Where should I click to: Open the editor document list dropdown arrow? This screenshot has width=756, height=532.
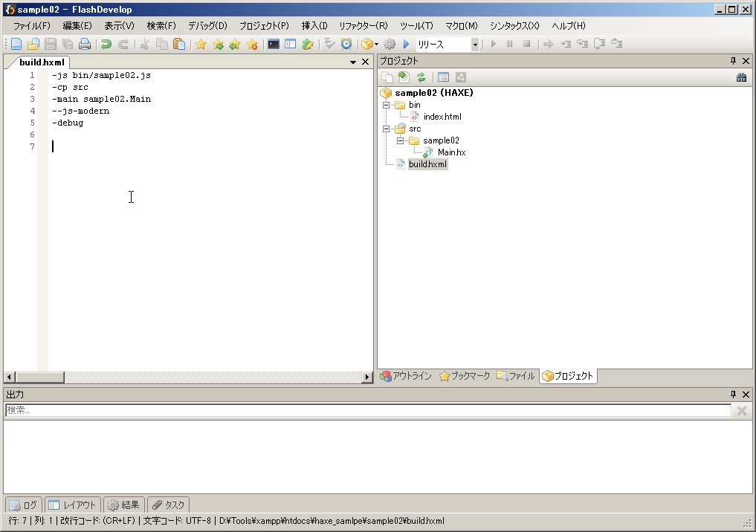(x=353, y=62)
